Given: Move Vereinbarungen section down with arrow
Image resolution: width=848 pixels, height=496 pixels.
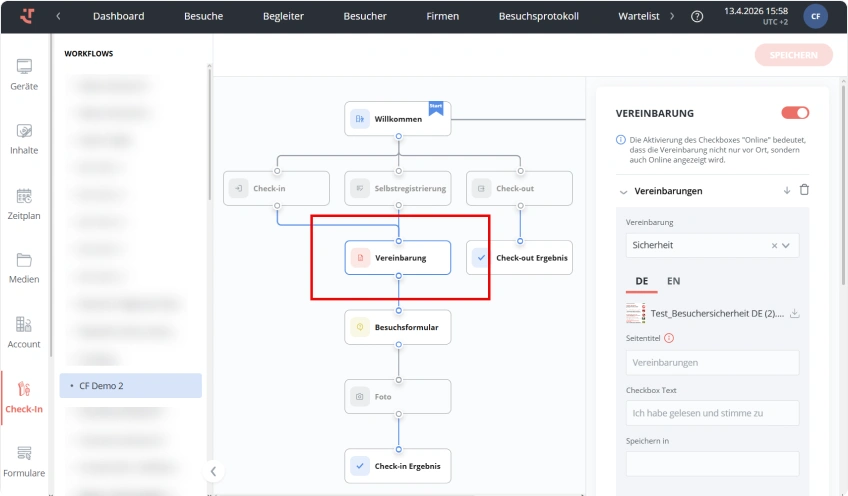Looking at the screenshot, I should click(x=787, y=190).
